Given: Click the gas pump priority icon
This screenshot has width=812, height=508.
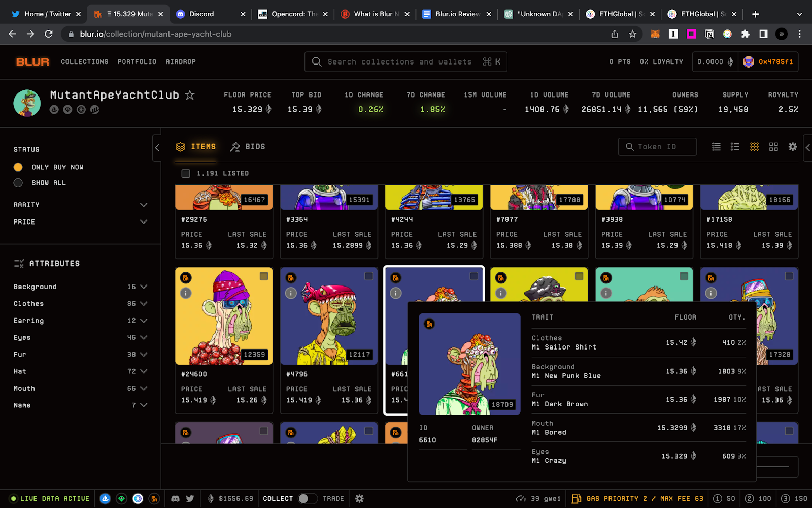Looking at the screenshot, I should (576, 499).
